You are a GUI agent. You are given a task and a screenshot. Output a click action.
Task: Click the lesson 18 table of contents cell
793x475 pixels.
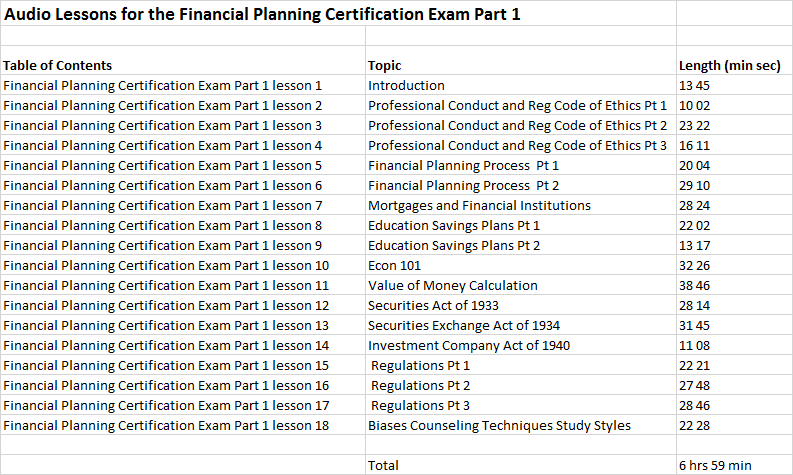[x=166, y=425]
